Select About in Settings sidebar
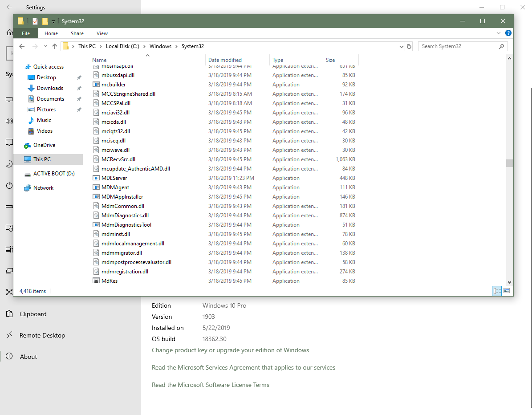 [28, 357]
